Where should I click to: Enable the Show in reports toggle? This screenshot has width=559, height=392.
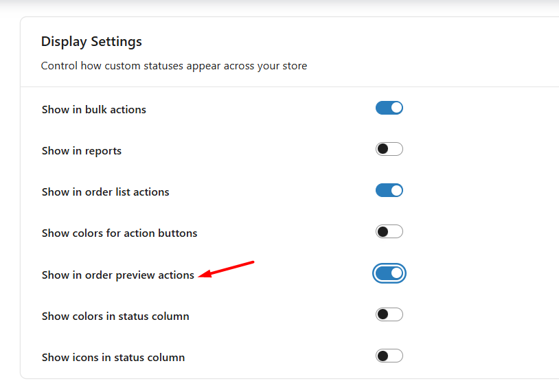pyautogui.click(x=389, y=149)
